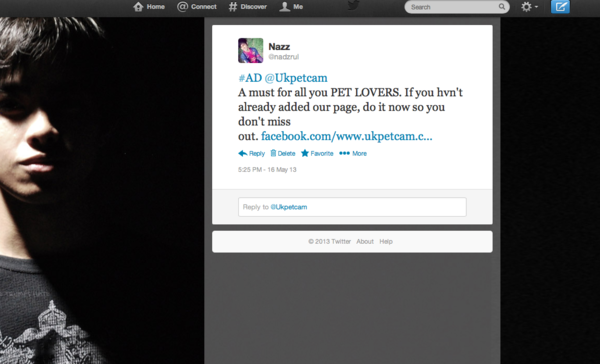Click the Twitter bird logo
This screenshot has width=600, height=364.
353,5
